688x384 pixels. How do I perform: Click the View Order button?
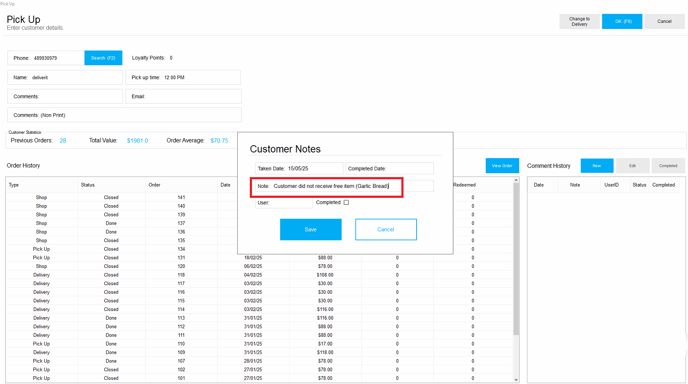click(x=502, y=166)
